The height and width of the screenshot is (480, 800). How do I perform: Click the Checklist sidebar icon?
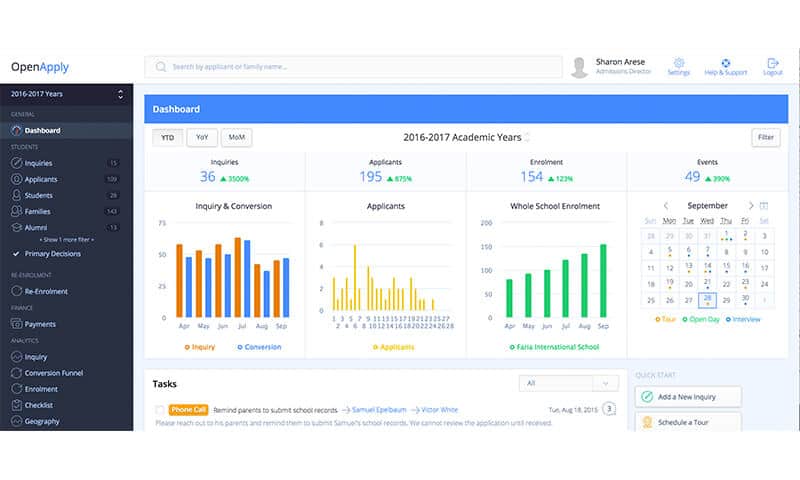point(16,405)
